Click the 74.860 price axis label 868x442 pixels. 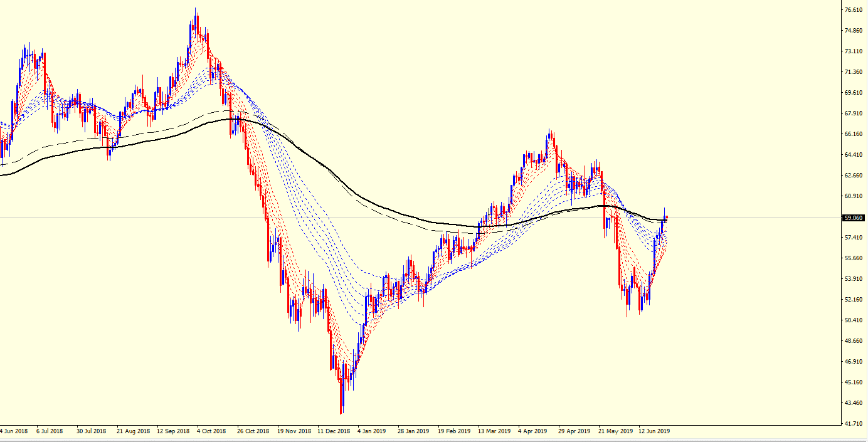point(854,31)
